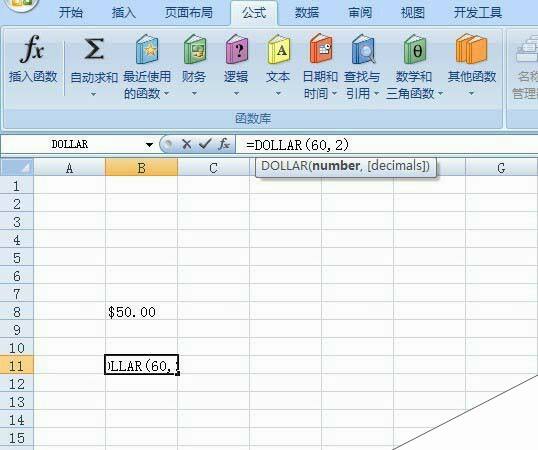Open Date and Time functions icon
The width and height of the screenshot is (538, 450).
point(321,49)
